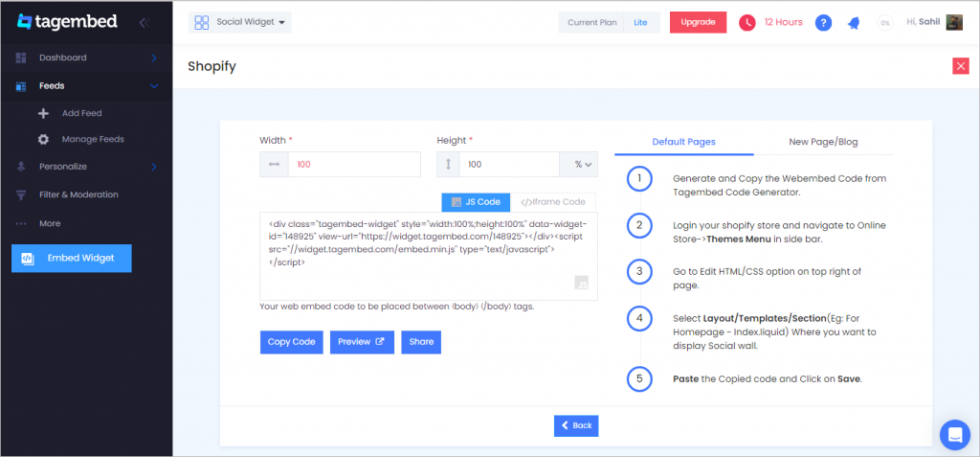The width and height of the screenshot is (980, 457).
Task: Collapse the Feeds submenu chevron
Action: (154, 86)
